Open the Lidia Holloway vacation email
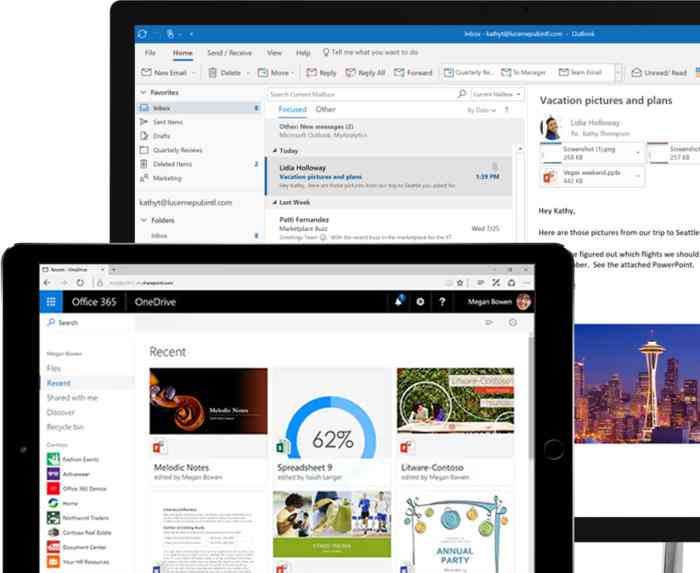700x573 pixels. point(389,176)
